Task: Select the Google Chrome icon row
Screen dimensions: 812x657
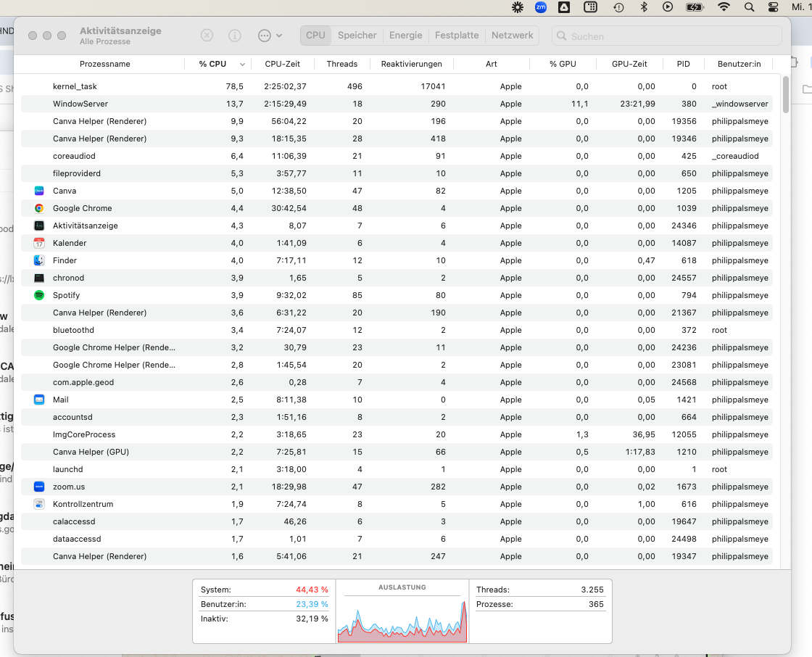Action: pos(39,208)
